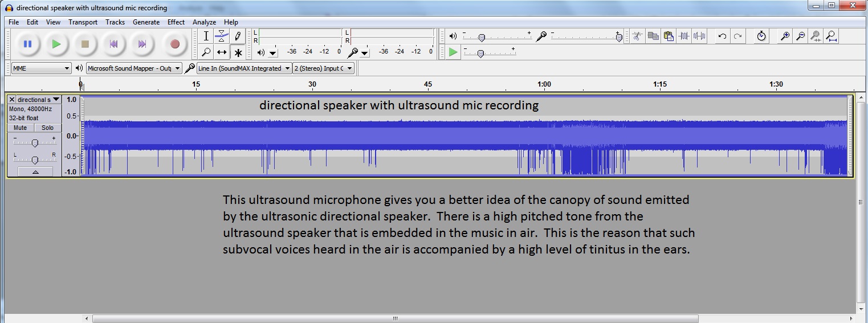This screenshot has width=868, height=323.
Task: Click the Skip to End button
Action: coord(142,44)
